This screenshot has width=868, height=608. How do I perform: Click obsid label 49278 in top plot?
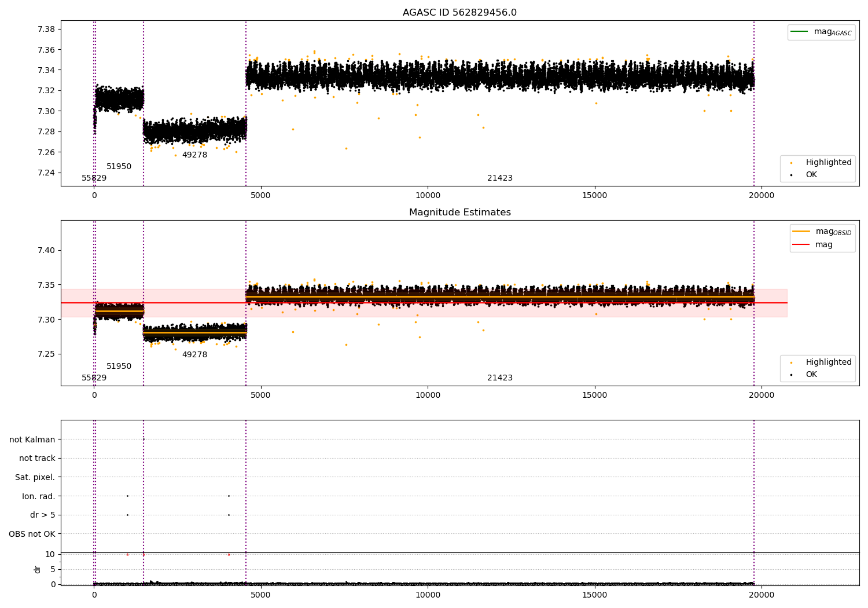click(194, 155)
